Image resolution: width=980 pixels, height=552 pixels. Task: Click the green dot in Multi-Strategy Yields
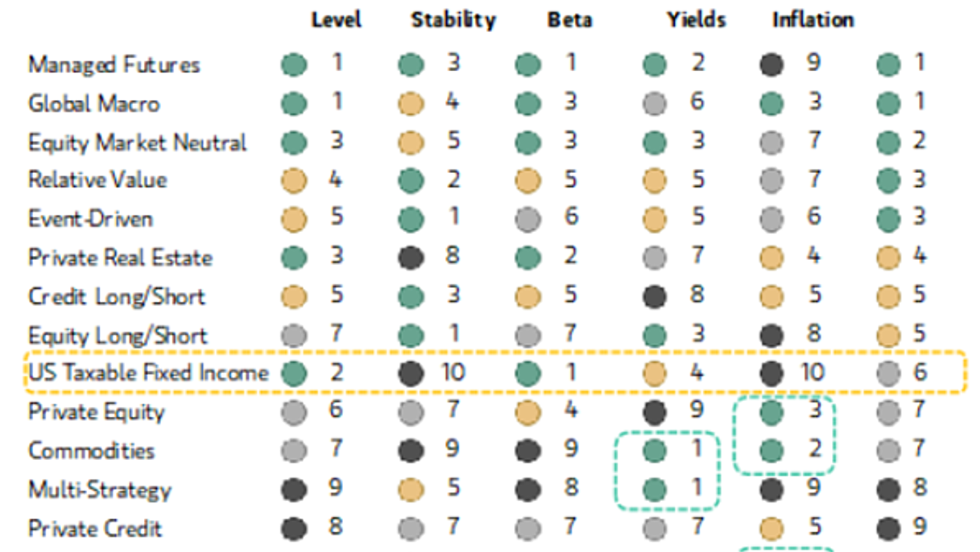click(655, 489)
